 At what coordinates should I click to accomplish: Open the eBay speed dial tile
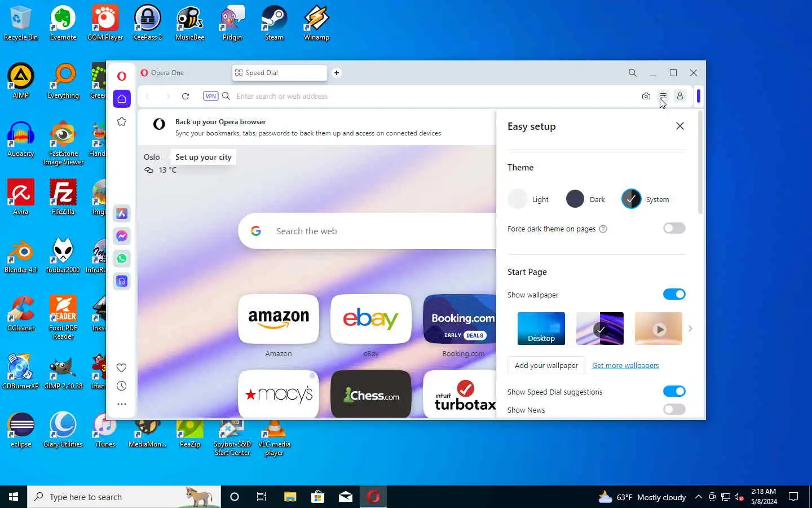[x=371, y=319]
